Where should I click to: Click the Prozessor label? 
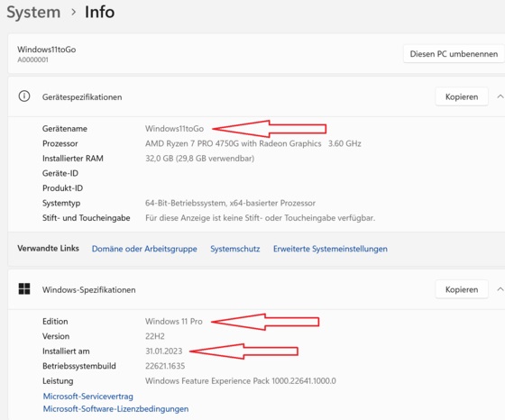pos(60,143)
